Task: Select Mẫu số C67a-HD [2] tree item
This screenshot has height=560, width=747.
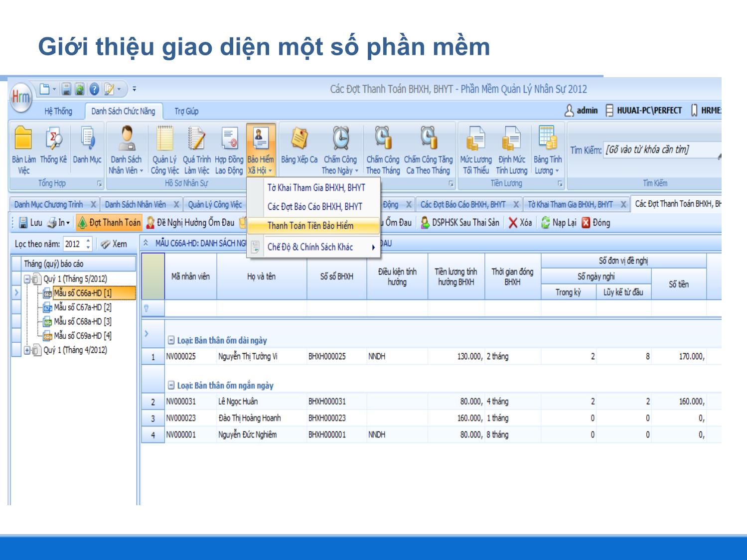Action: [77, 307]
